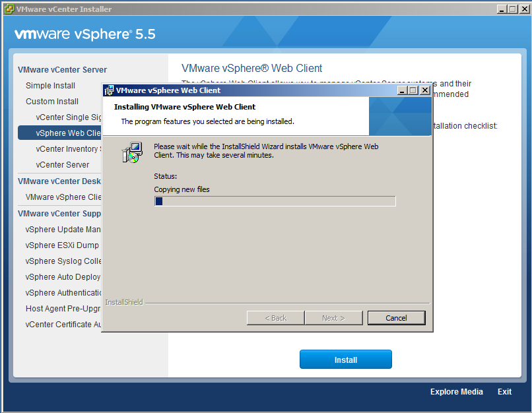The image size is (532, 413).
Task: Click the InstallShield computer setup icon
Action: [x=131, y=152]
